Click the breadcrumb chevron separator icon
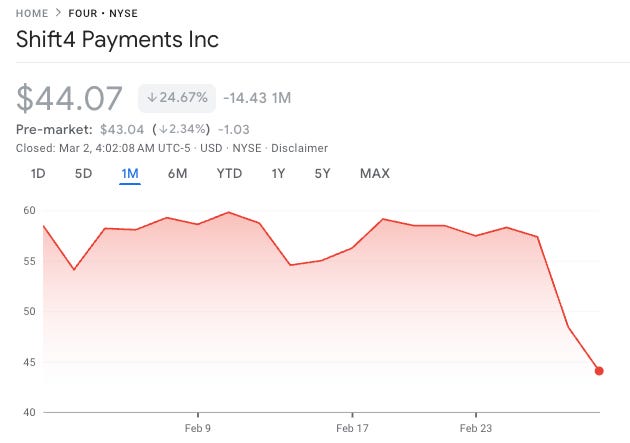 coord(58,13)
